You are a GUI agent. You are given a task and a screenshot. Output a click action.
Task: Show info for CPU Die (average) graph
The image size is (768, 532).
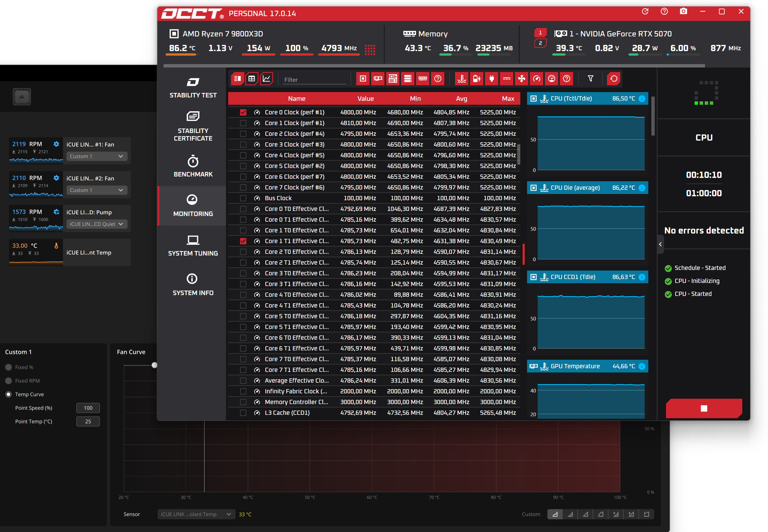[642, 188]
